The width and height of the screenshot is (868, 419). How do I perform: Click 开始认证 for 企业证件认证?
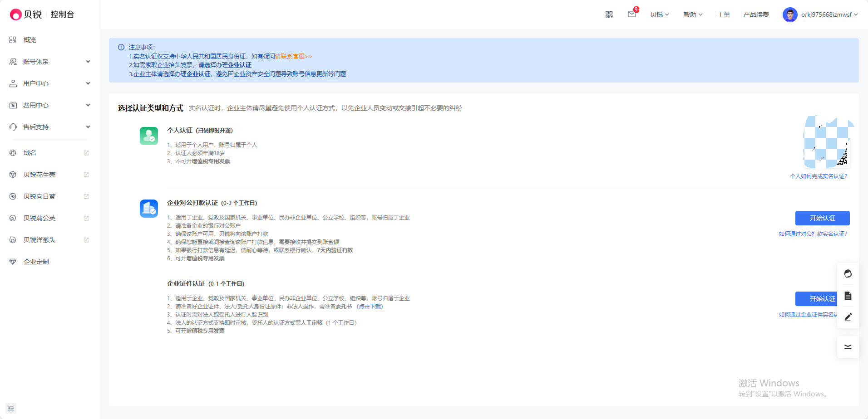point(816,299)
